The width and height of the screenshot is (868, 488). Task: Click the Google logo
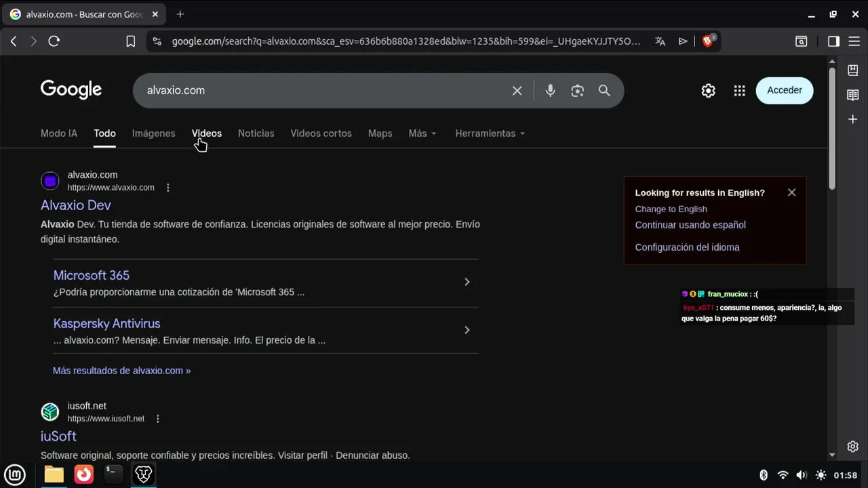pyautogui.click(x=71, y=89)
